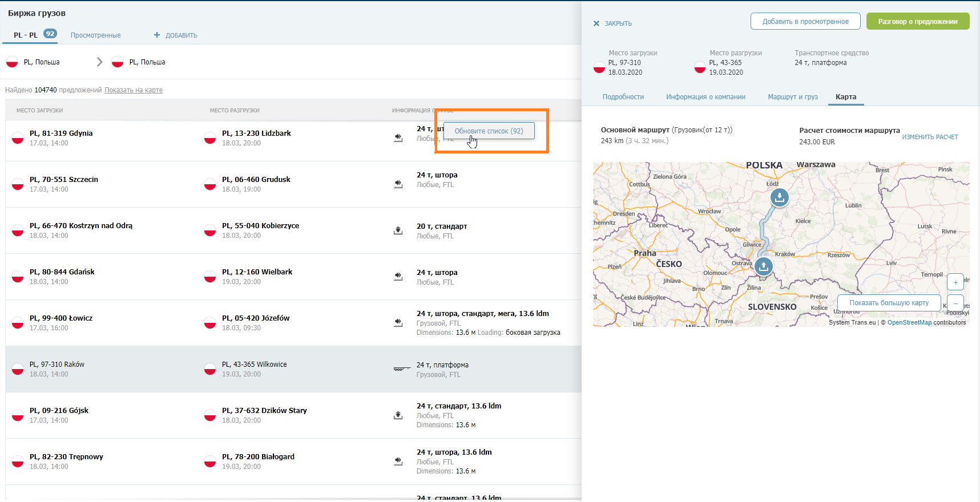Click loading-type icon in the Gdynia row
The image size is (980, 502).
point(398,137)
